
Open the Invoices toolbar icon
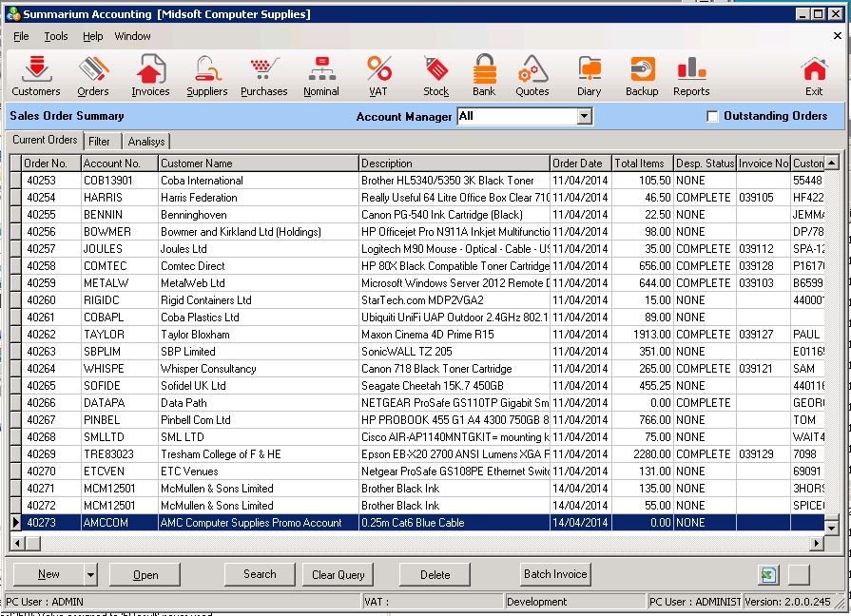(150, 76)
